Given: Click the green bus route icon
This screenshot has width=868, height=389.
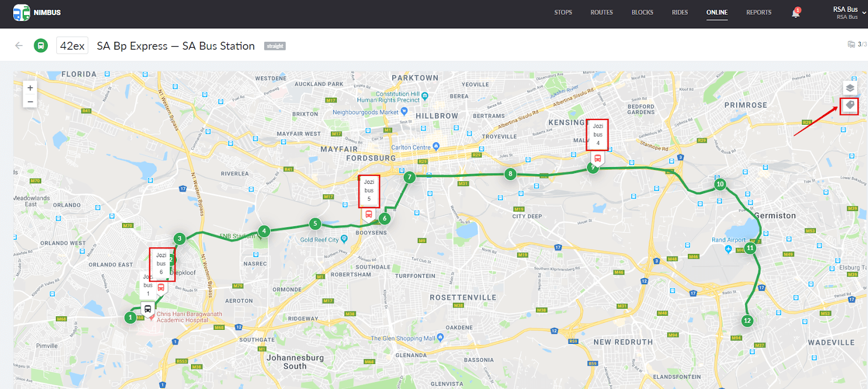Looking at the screenshot, I should pyautogui.click(x=41, y=46).
